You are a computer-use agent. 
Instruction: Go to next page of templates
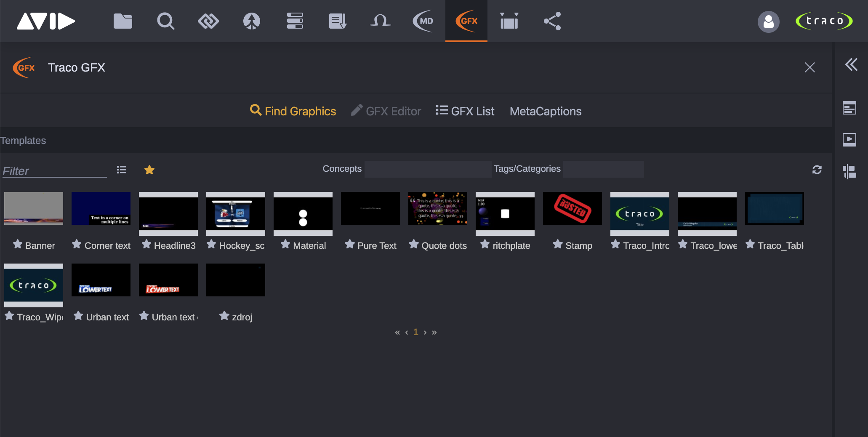pyautogui.click(x=425, y=333)
